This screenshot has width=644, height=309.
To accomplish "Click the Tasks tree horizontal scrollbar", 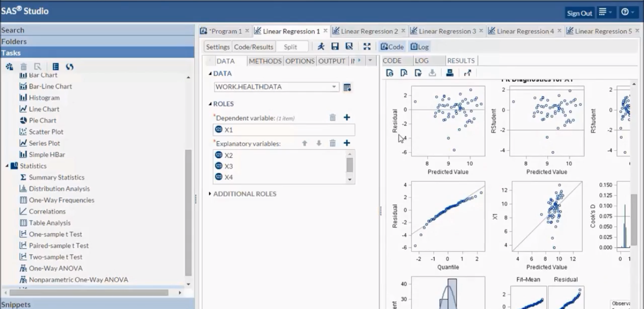I will [x=90, y=293].
